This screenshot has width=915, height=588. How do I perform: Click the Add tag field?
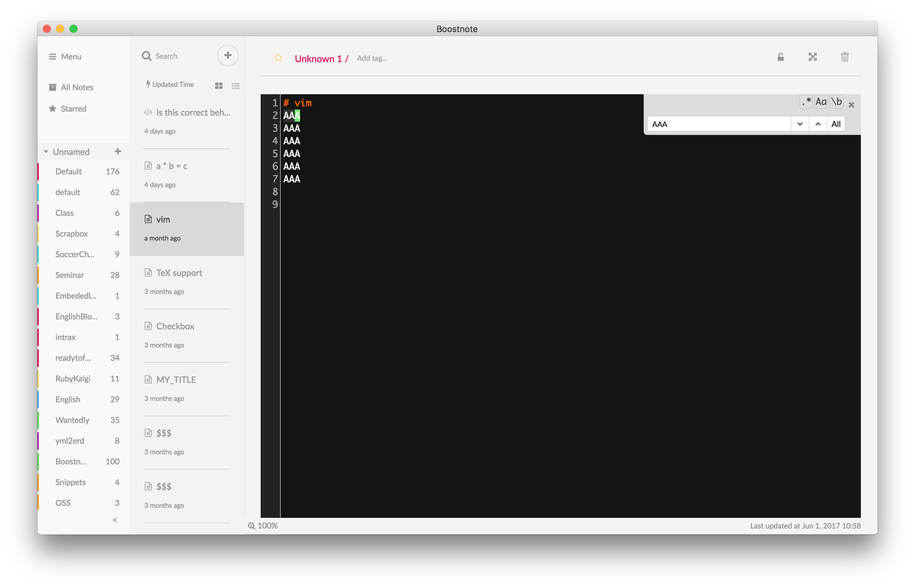[372, 58]
